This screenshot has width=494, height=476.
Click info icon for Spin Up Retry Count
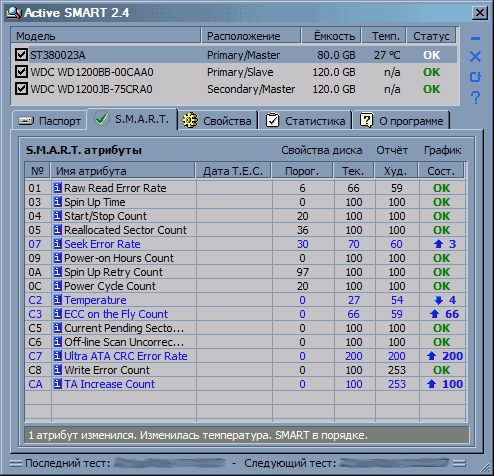point(57,272)
